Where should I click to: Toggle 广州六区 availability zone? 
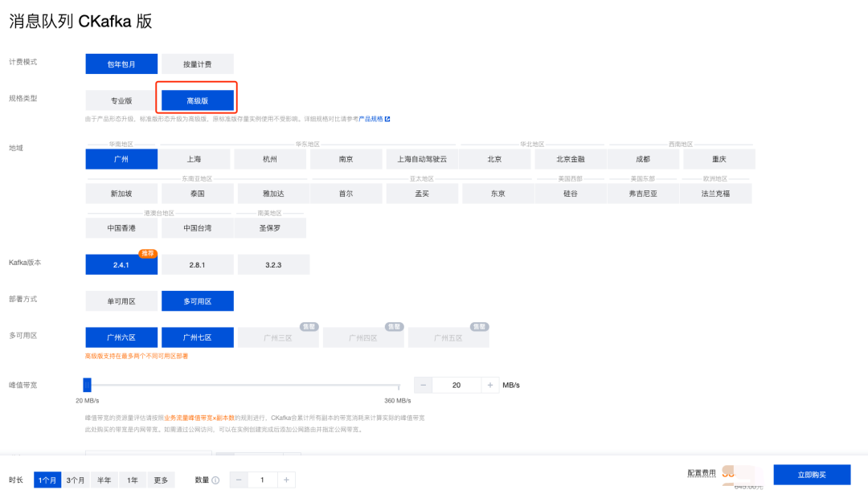[x=121, y=337]
